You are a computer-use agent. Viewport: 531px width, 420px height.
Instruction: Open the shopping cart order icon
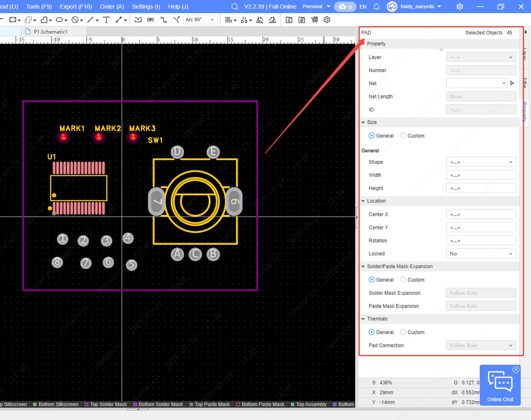[x=314, y=20]
